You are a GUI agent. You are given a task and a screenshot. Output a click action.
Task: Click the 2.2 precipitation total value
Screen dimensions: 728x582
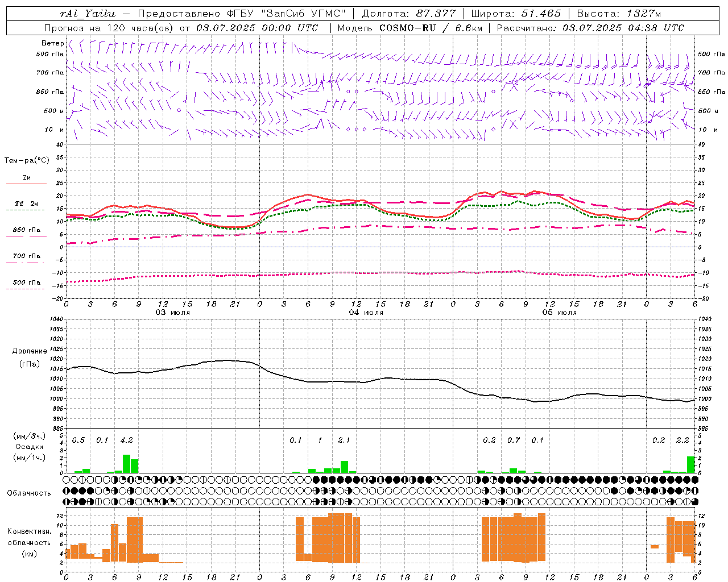click(x=682, y=440)
